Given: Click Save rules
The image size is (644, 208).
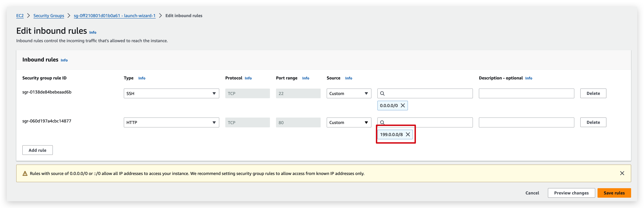Looking at the screenshot, I should tap(614, 193).
